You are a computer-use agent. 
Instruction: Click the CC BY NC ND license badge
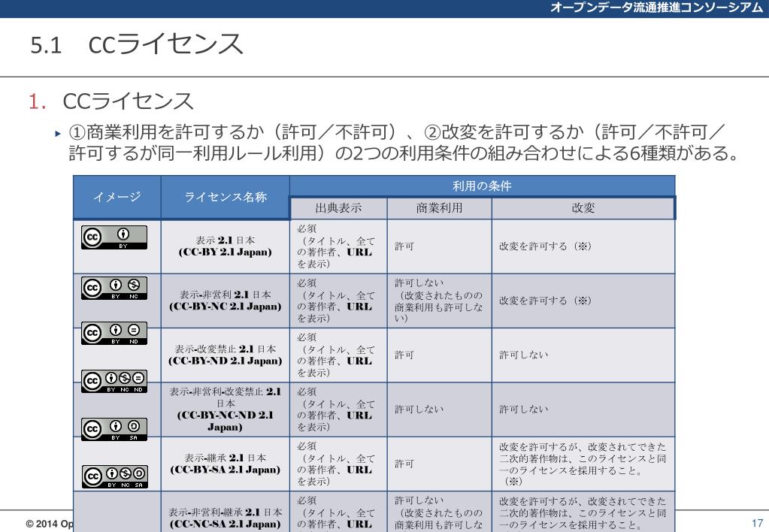pyautogui.click(x=114, y=381)
